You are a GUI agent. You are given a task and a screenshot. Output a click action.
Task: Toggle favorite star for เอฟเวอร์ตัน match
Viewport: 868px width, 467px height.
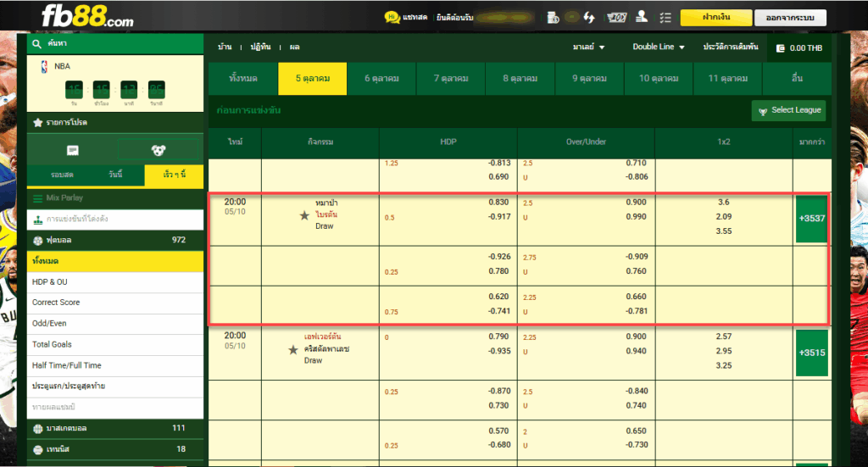tap(293, 350)
